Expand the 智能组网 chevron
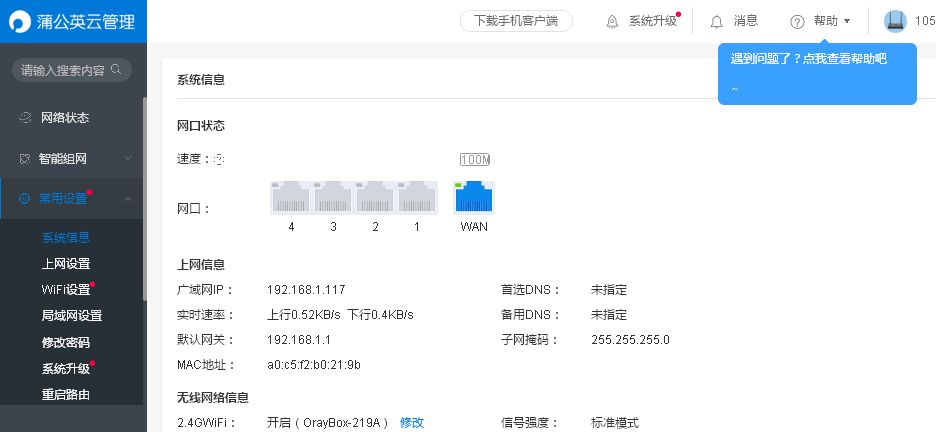 click(x=128, y=159)
